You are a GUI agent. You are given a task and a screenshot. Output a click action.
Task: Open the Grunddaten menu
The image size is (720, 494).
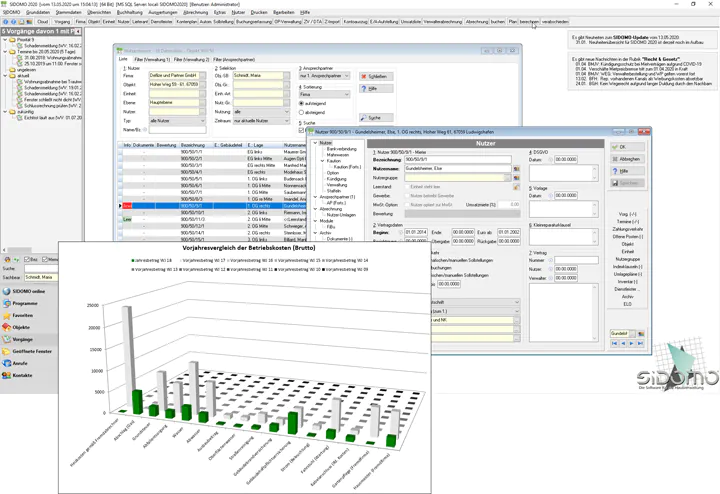[38, 12]
